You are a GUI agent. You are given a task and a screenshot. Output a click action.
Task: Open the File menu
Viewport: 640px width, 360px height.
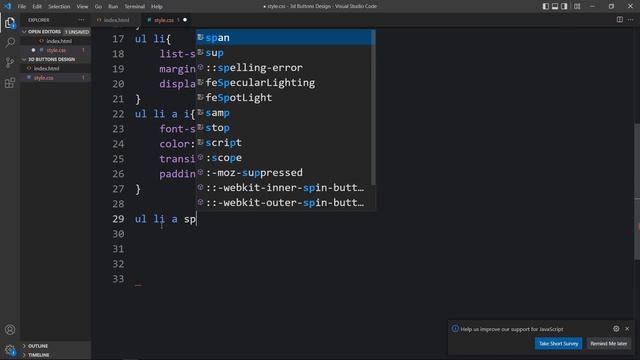click(x=22, y=7)
